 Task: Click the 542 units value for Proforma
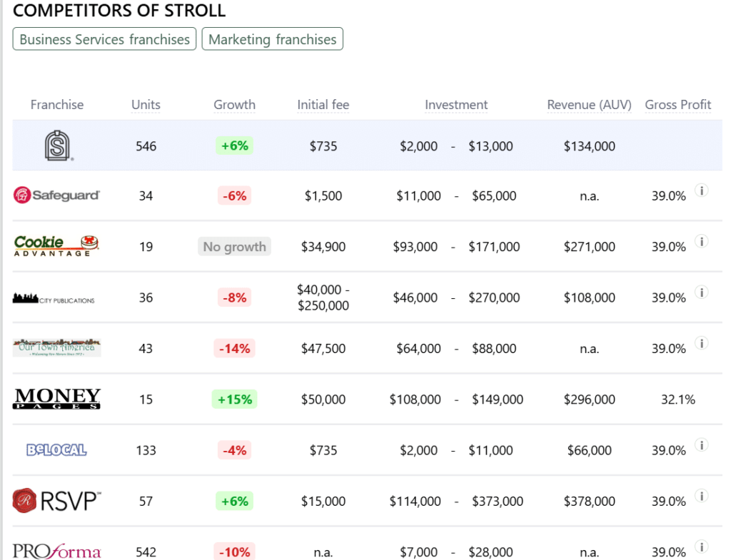146,552
